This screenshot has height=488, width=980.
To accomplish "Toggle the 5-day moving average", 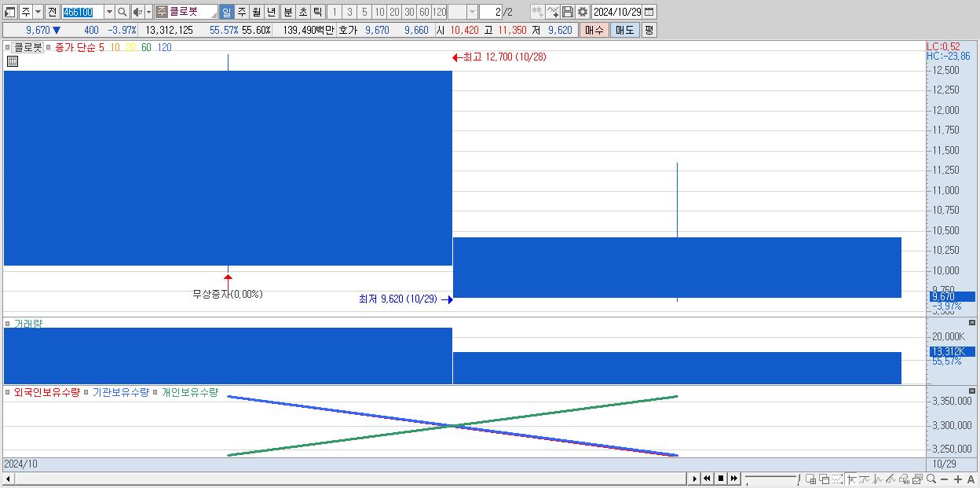I will [101, 48].
